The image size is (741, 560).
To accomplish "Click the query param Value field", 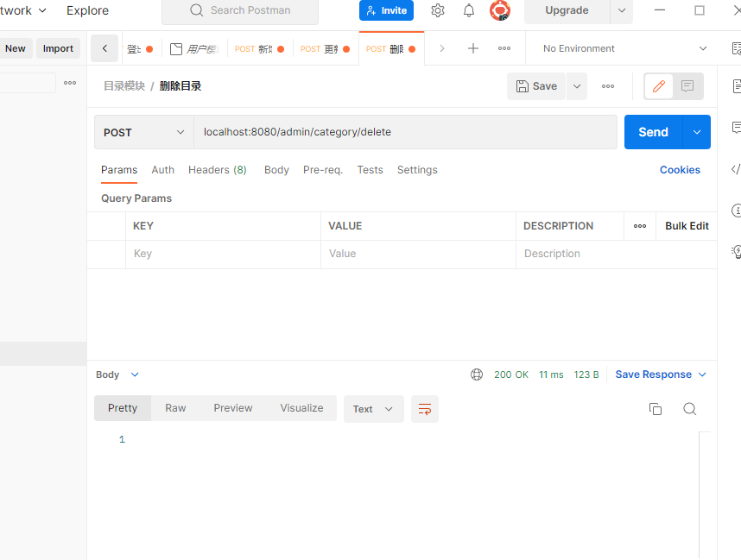I will 418,254.
